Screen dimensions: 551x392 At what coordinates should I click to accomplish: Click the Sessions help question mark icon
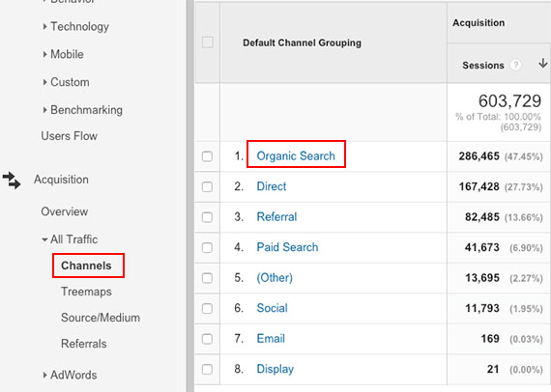[515, 65]
